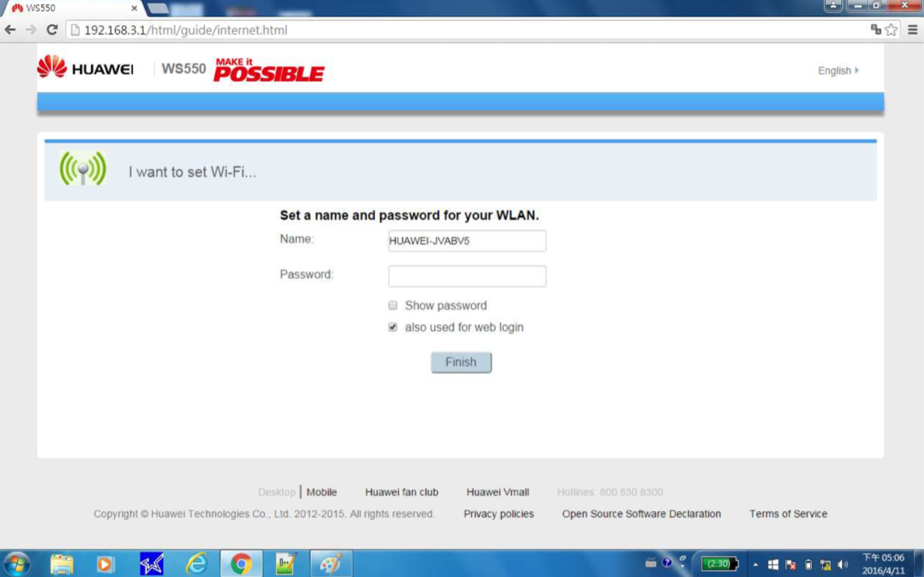Focus the WLAN Password field

(x=467, y=276)
